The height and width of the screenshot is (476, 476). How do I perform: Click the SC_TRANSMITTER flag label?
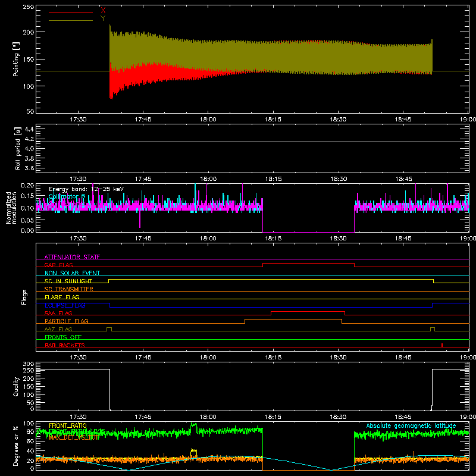[69, 289]
